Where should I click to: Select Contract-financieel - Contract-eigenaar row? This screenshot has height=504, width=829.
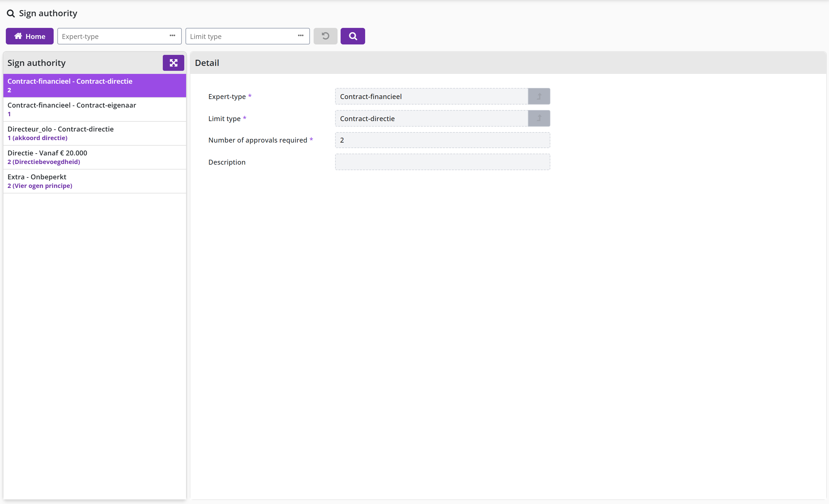(94, 109)
